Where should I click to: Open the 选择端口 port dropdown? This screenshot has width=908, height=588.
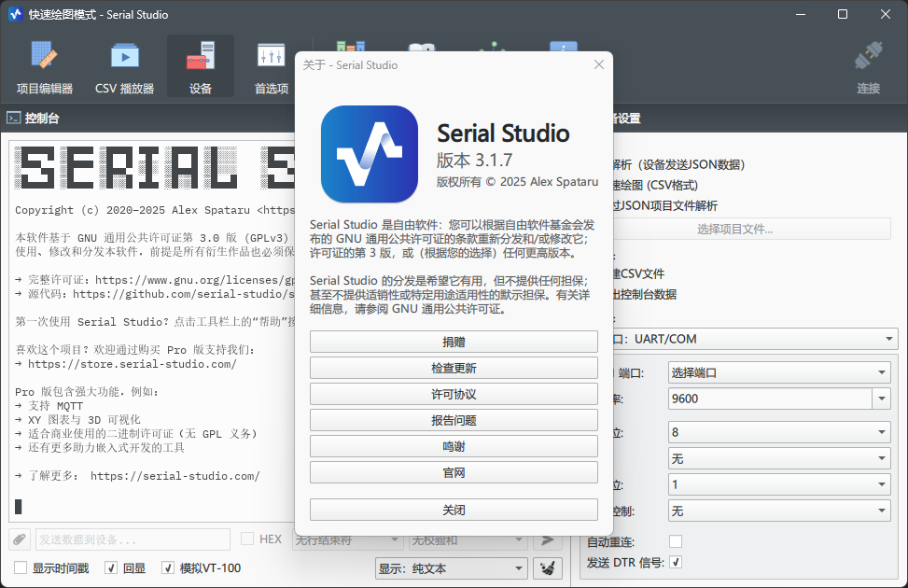pos(779,372)
